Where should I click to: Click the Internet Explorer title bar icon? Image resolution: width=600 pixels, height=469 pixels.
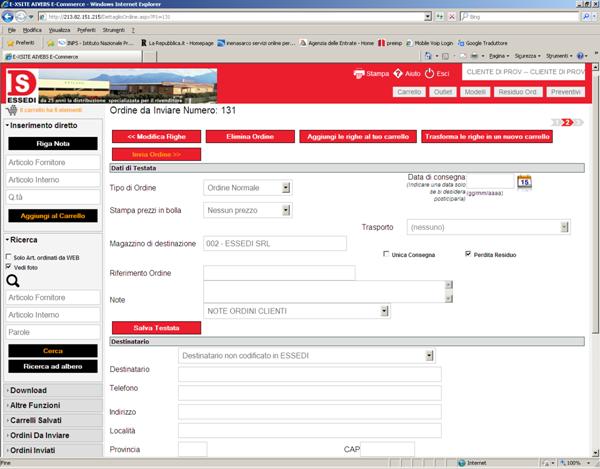click(6, 5)
